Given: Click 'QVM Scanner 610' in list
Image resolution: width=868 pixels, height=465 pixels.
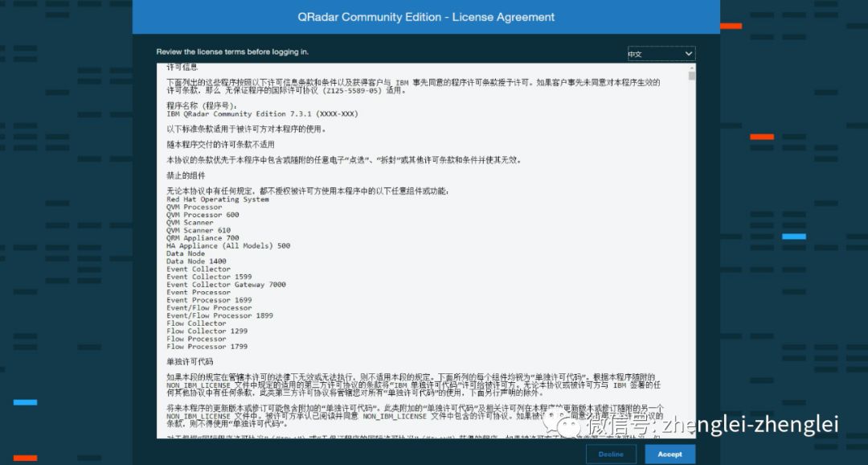Looking at the screenshot, I should [x=199, y=230].
